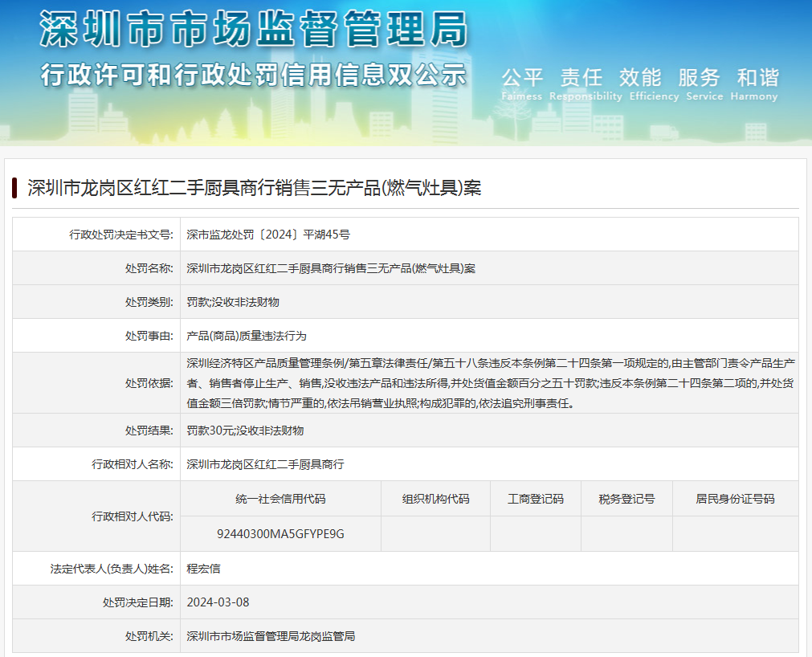Image resolution: width=812 pixels, height=657 pixels.
Task: Click the document number 深市监龙处罚〔2024〕平湖45号
Action: tap(268, 235)
